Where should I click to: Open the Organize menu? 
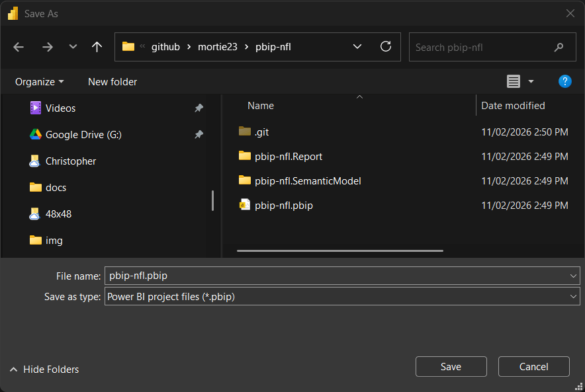40,82
